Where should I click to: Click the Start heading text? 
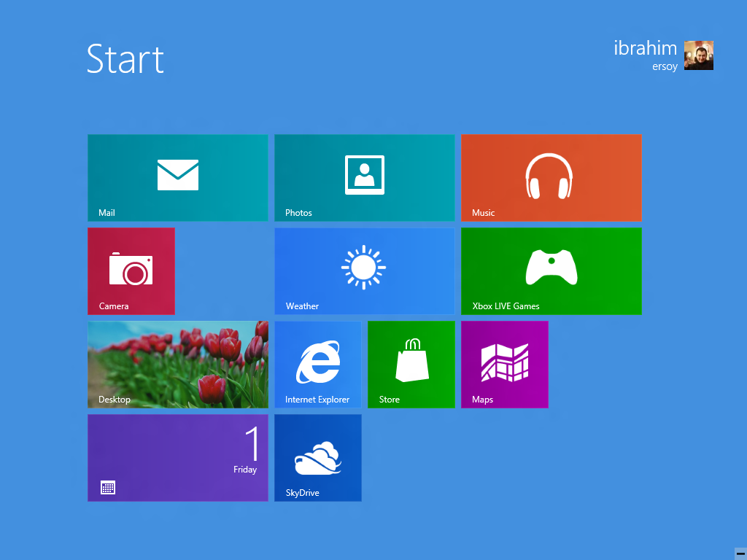pyautogui.click(x=125, y=59)
